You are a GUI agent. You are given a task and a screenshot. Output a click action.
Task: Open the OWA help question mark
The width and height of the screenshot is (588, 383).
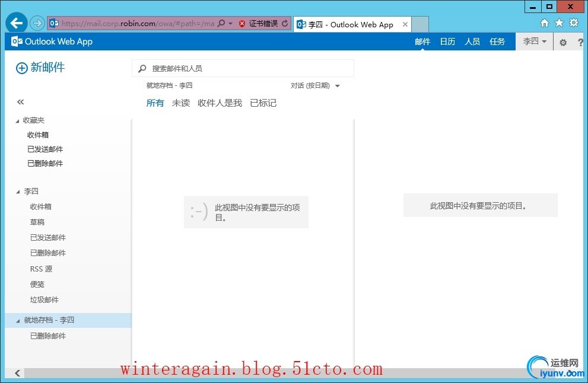(580, 42)
